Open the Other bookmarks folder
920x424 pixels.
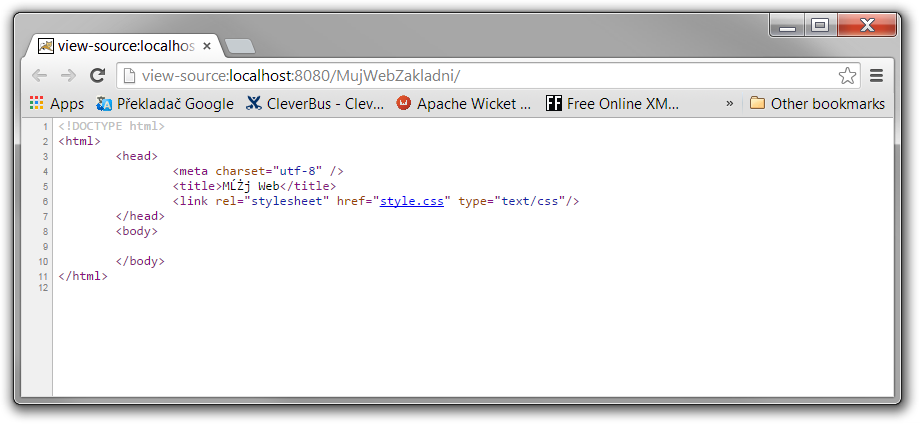[817, 104]
